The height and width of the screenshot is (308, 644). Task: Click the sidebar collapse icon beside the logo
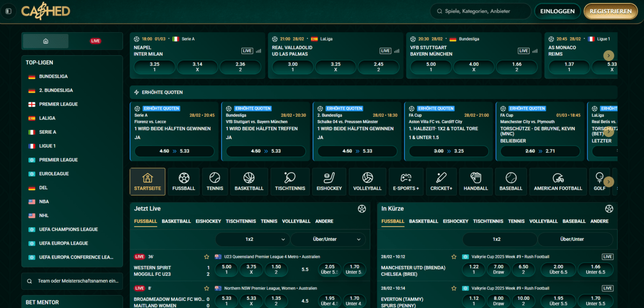8,11
